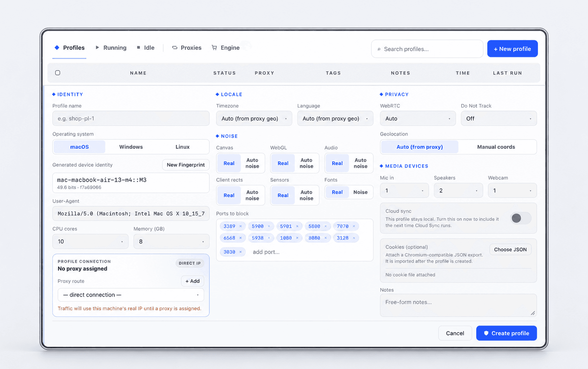The height and width of the screenshot is (369, 588).
Task: Remove port 5901 chip
Action: point(297,226)
